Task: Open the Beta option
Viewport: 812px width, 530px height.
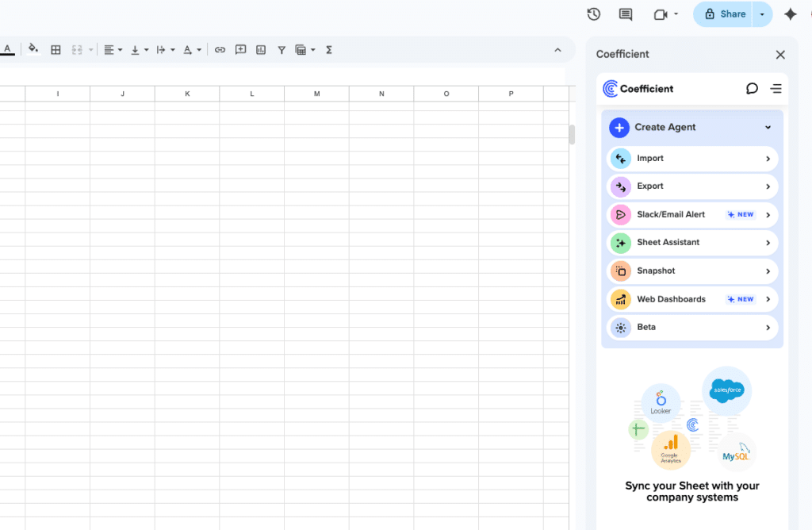Action: (692, 328)
